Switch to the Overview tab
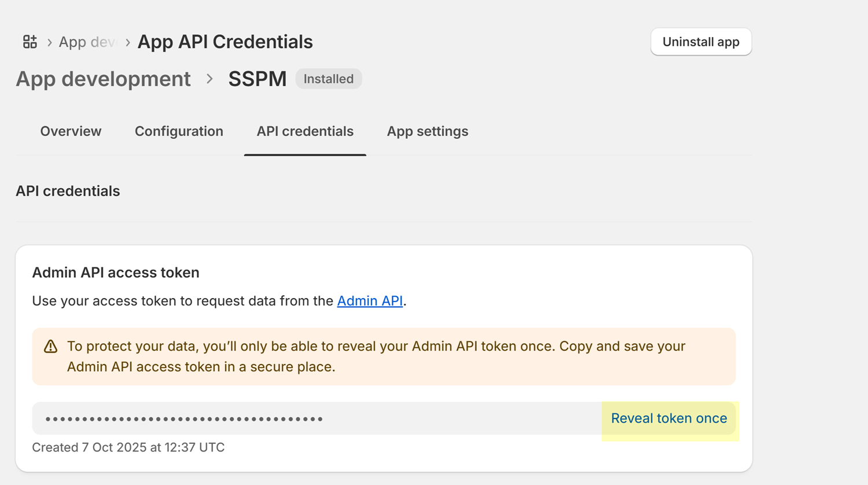 coord(71,131)
